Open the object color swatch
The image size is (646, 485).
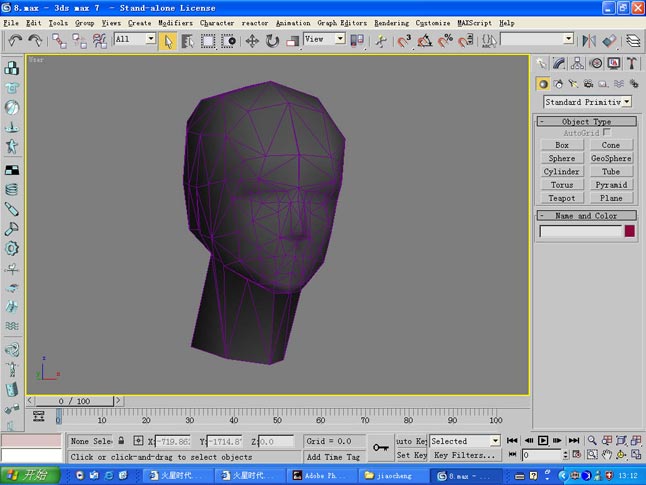coord(630,231)
